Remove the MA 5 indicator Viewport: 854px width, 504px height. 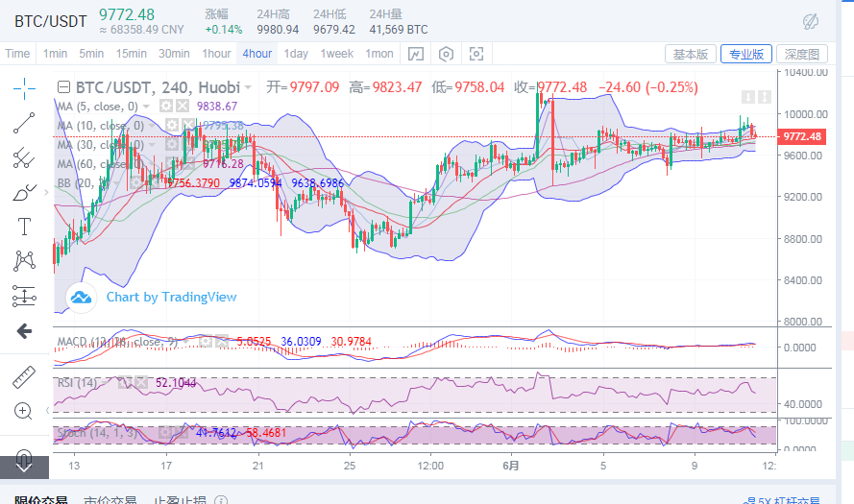(x=183, y=106)
